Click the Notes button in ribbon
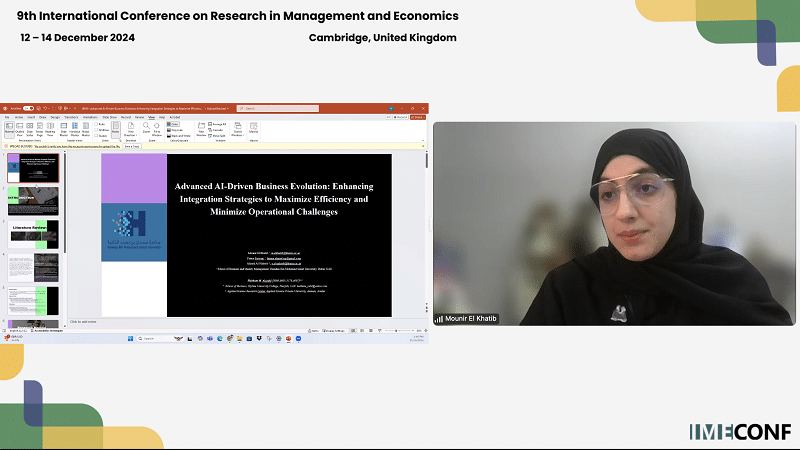This screenshot has width=800, height=450. 115,129
